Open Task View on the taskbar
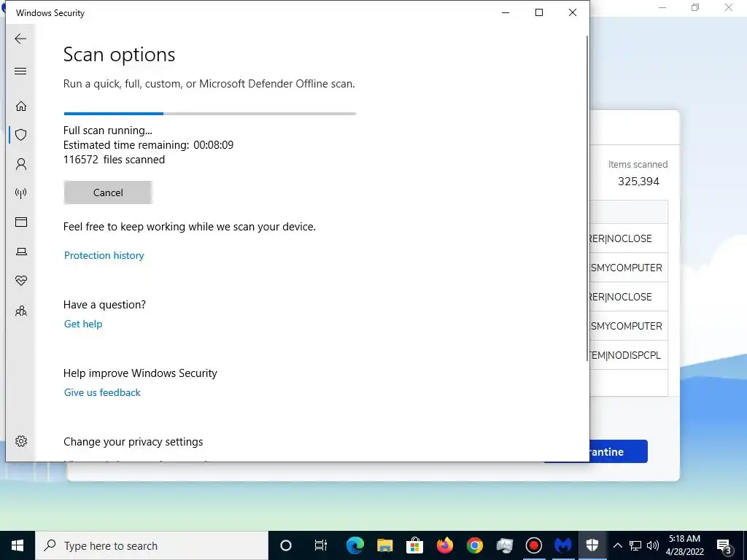This screenshot has height=560, width=747. point(321,545)
